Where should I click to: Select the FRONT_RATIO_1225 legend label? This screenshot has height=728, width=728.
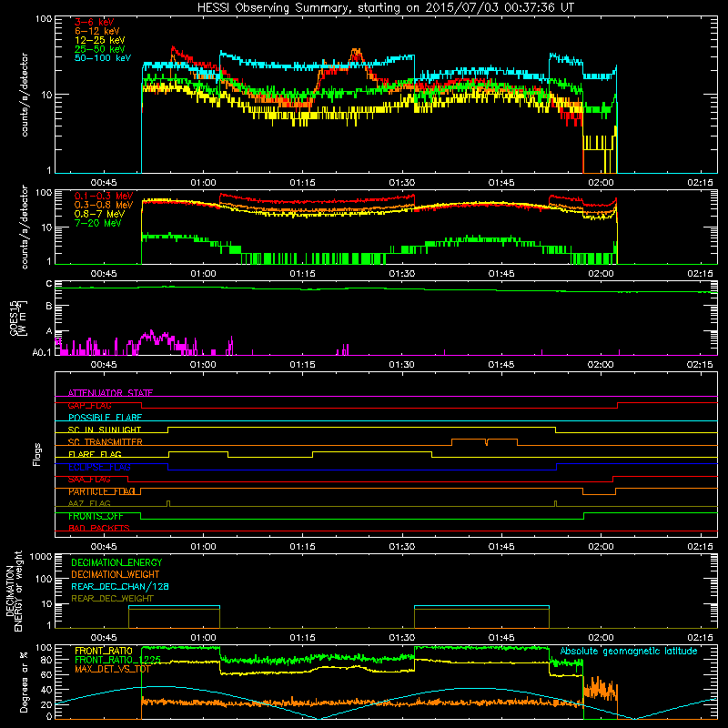tap(118, 660)
